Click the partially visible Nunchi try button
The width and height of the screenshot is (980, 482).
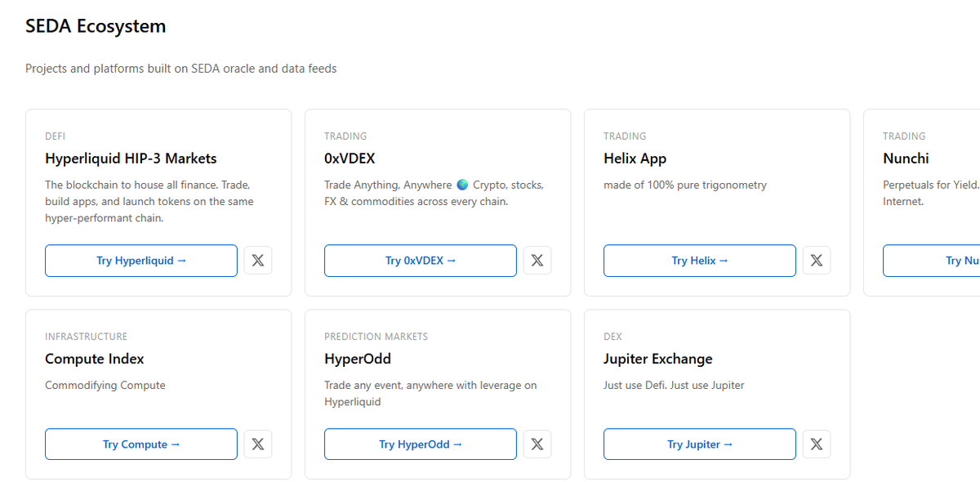[932, 261]
